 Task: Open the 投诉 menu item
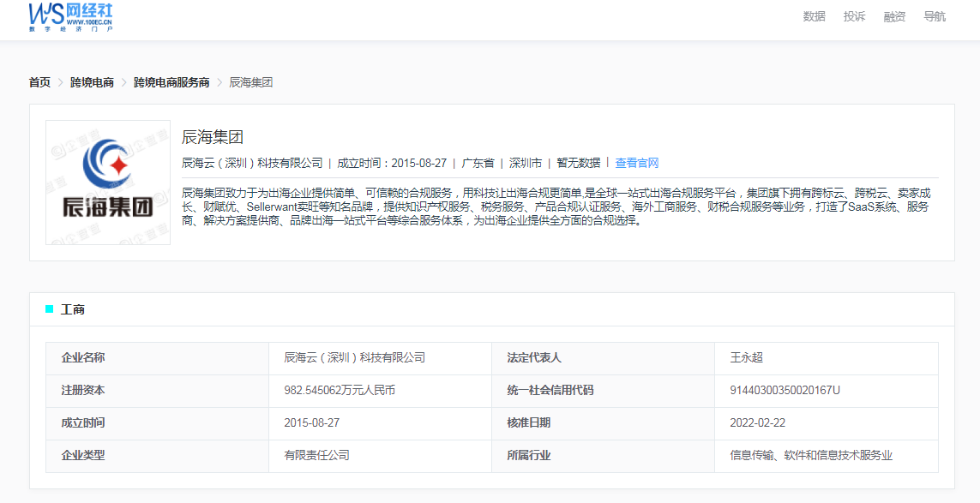pos(854,17)
